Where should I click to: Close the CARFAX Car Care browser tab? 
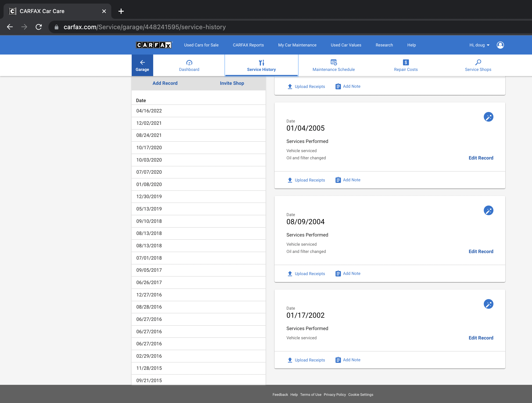(x=104, y=11)
